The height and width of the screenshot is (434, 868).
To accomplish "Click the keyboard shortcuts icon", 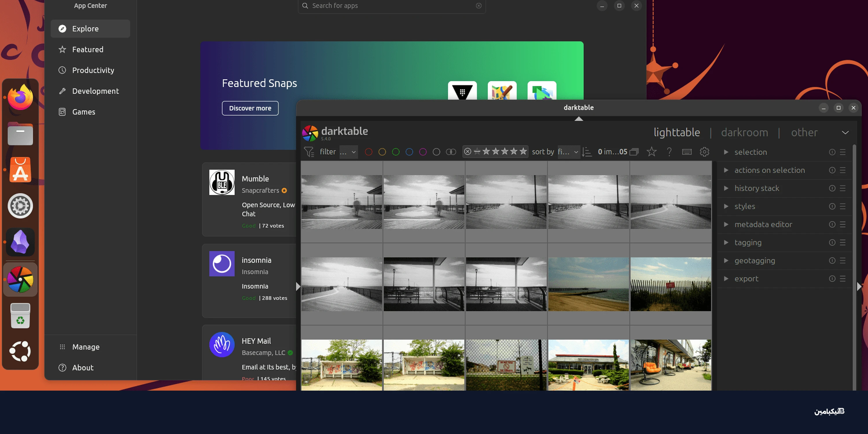I will coord(687,152).
